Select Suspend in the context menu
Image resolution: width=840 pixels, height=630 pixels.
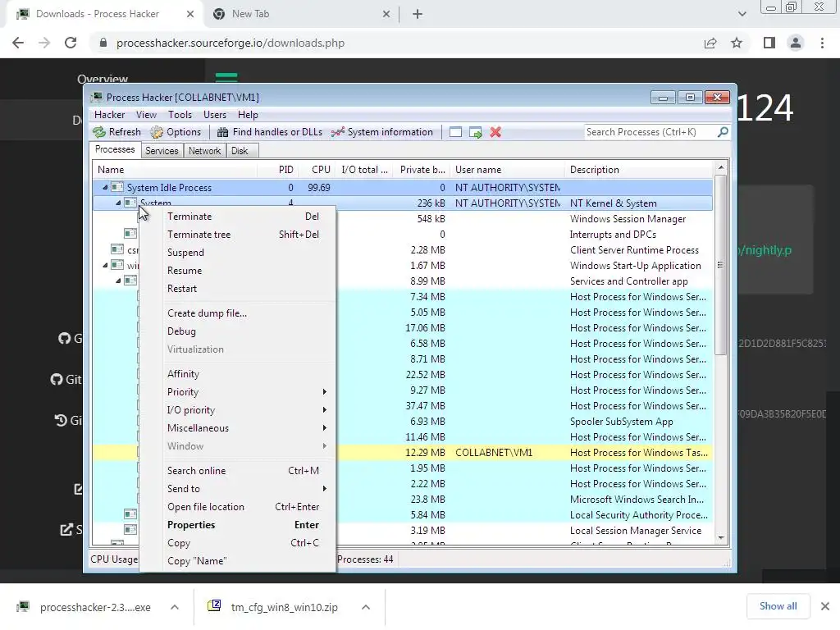coord(237,253)
